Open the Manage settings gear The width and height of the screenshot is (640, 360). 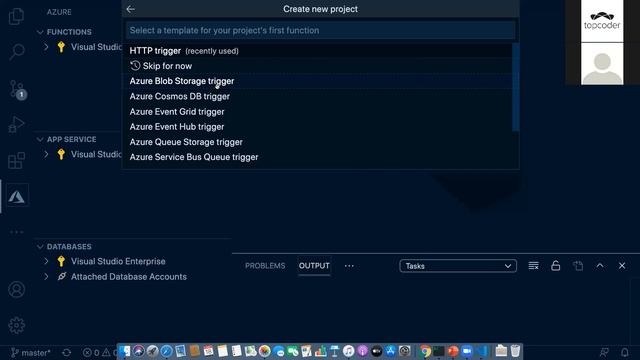point(16,325)
